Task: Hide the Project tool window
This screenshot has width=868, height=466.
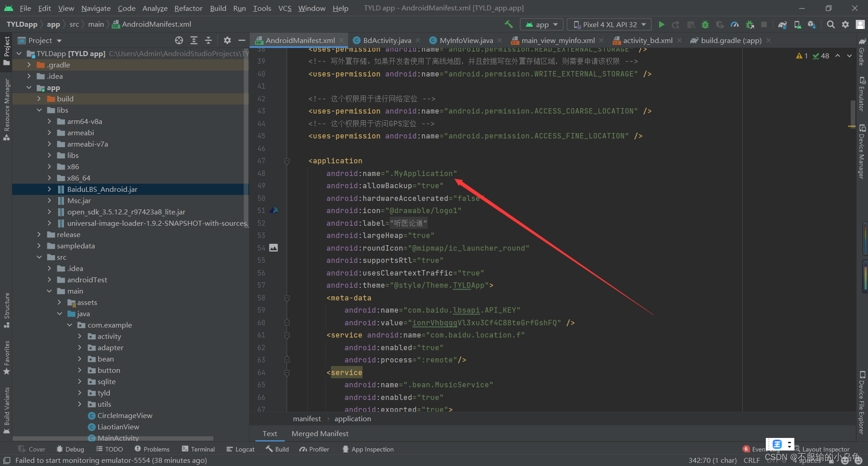Action: click(x=242, y=40)
